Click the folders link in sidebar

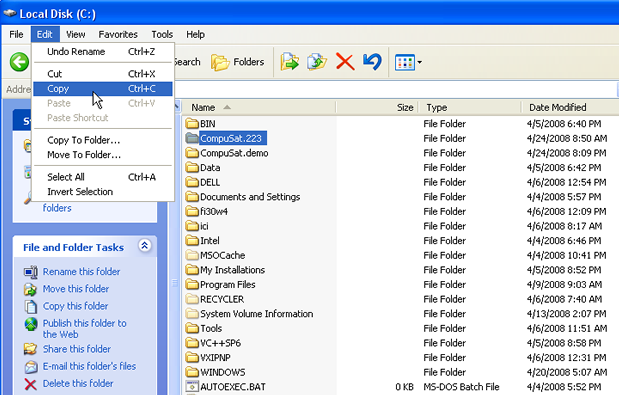[57, 208]
